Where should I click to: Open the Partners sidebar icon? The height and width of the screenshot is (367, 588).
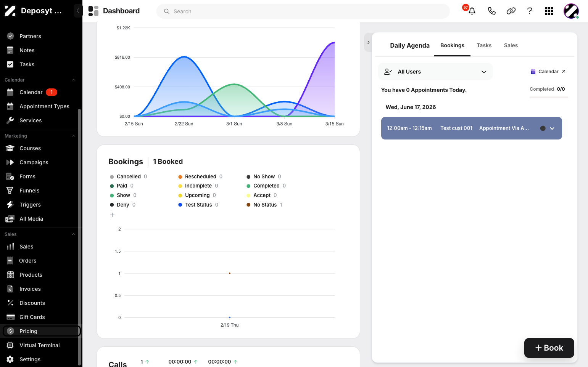pos(10,36)
